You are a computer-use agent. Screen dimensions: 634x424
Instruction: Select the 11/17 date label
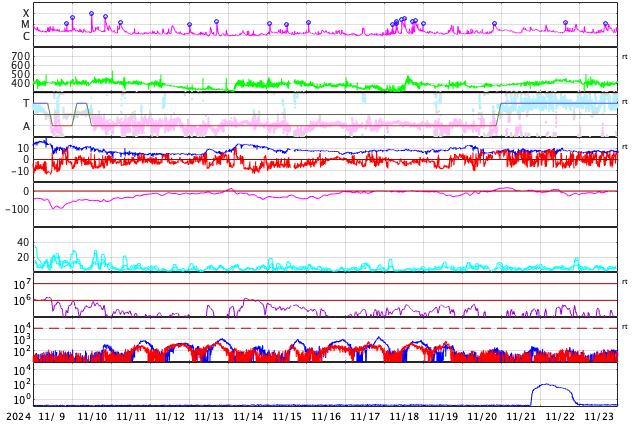365,416
